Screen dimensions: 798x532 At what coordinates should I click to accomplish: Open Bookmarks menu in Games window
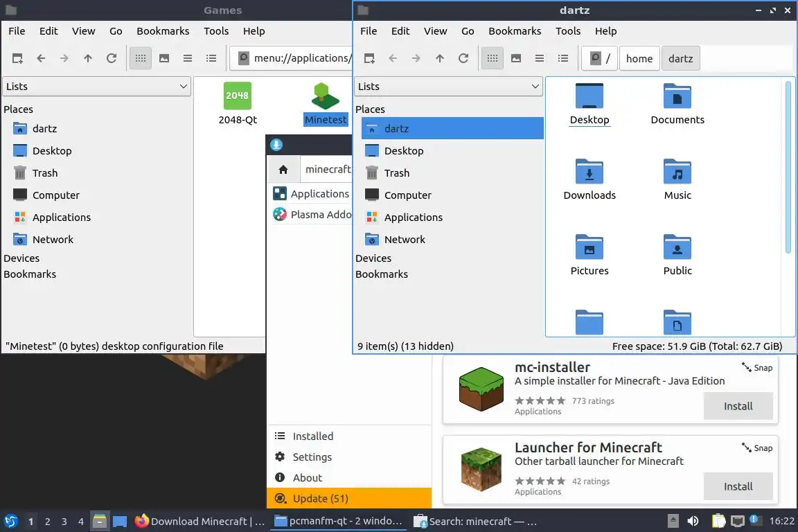pyautogui.click(x=163, y=31)
